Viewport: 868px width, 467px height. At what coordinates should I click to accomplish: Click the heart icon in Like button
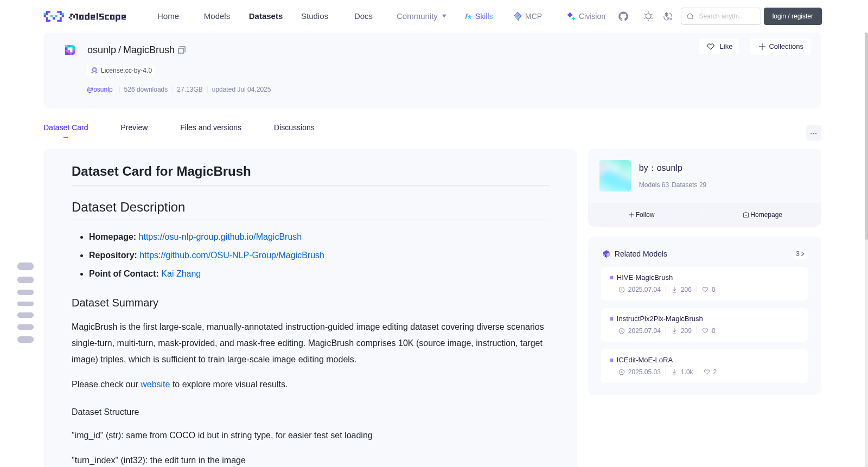point(711,47)
